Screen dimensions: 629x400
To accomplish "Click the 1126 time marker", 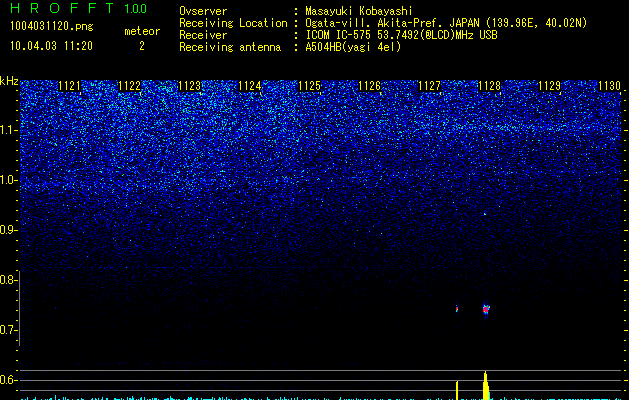I will point(369,86).
